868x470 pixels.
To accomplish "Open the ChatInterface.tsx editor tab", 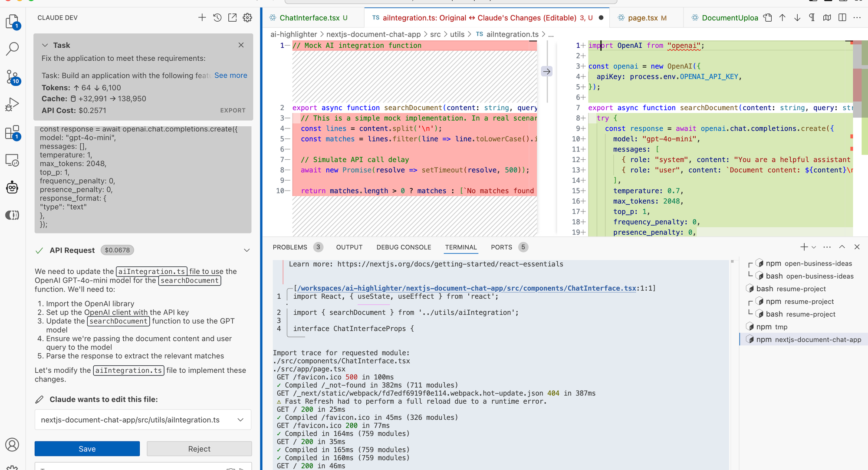I will click(309, 18).
